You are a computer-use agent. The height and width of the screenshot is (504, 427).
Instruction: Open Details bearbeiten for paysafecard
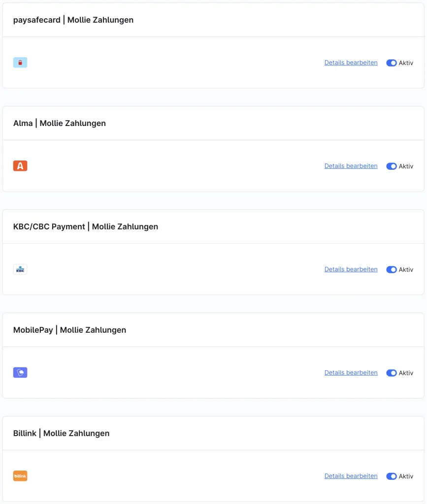pyautogui.click(x=351, y=63)
